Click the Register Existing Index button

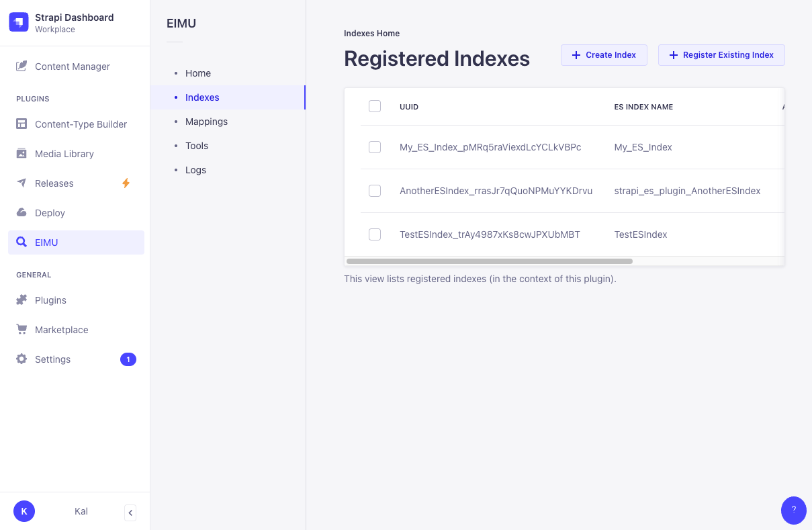(721, 55)
